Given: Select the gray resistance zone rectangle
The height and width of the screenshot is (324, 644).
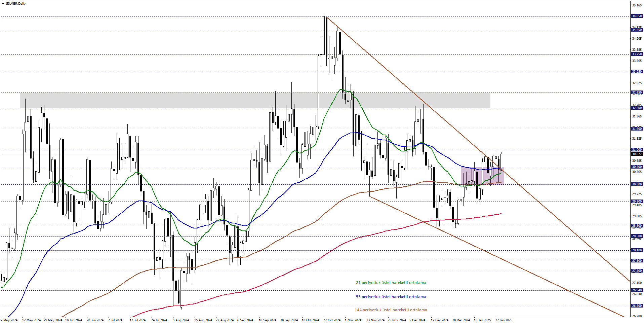Looking at the screenshot, I should [x=255, y=100].
